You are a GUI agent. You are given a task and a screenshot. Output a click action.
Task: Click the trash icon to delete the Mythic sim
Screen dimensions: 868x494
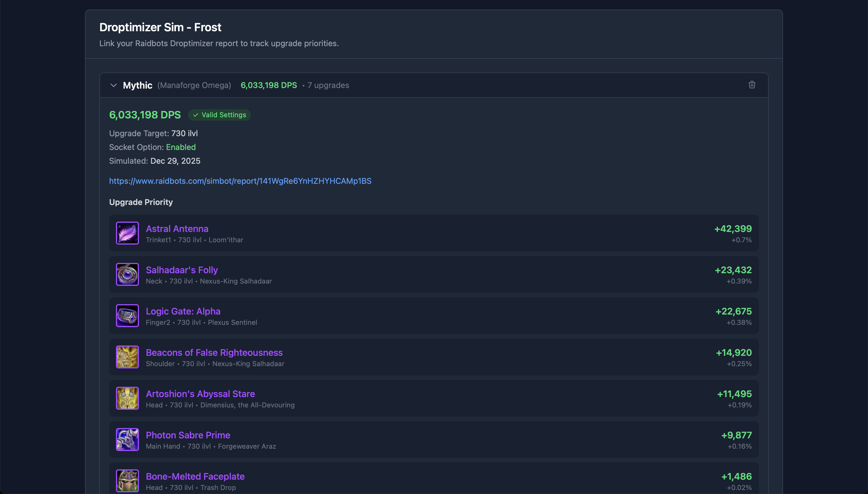click(x=751, y=85)
